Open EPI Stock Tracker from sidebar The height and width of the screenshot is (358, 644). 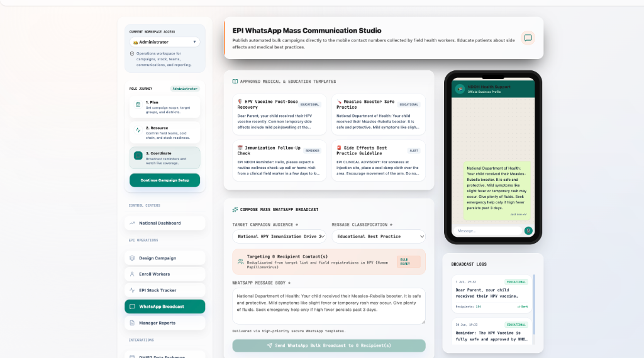[165, 290]
